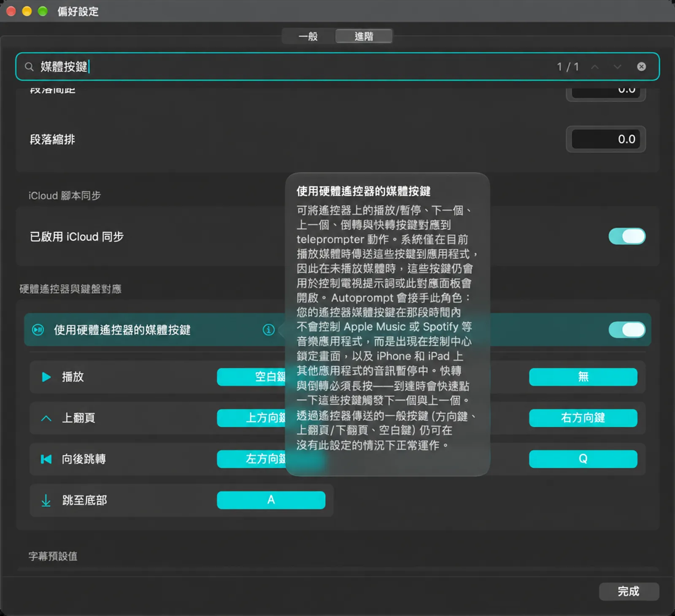Click the 左方向鍵 key binding button
Screen dimensions: 675x616
[251, 459]
